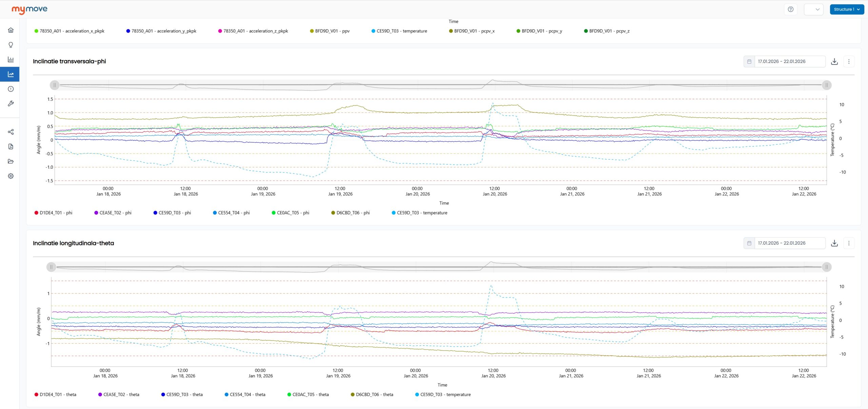Screen dimensions: 868x409
Task: Click the alert circle sidebar icon
Action: pos(11,89)
